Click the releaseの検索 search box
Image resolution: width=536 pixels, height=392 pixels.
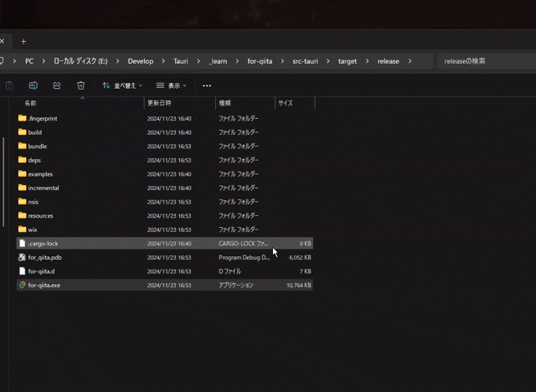click(487, 61)
